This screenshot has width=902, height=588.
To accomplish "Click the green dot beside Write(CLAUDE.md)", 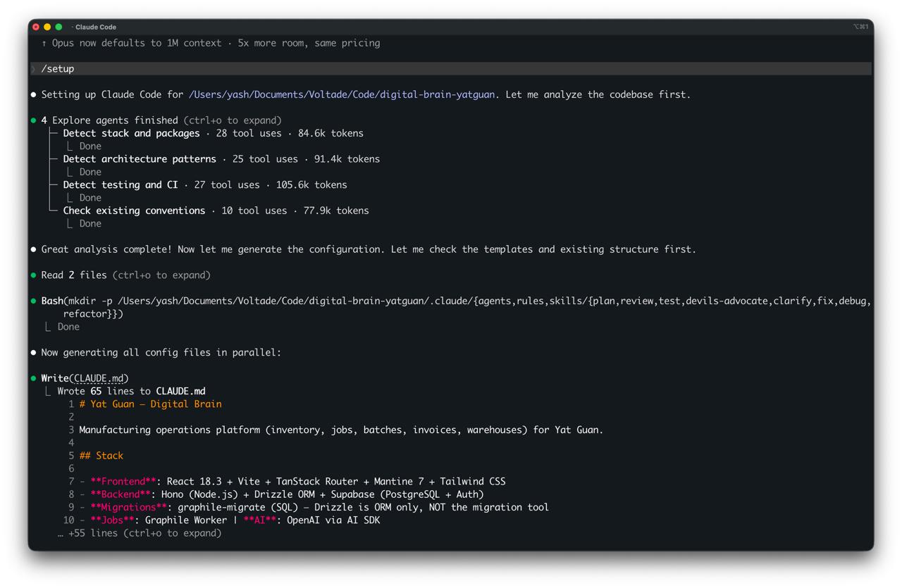I will point(32,378).
